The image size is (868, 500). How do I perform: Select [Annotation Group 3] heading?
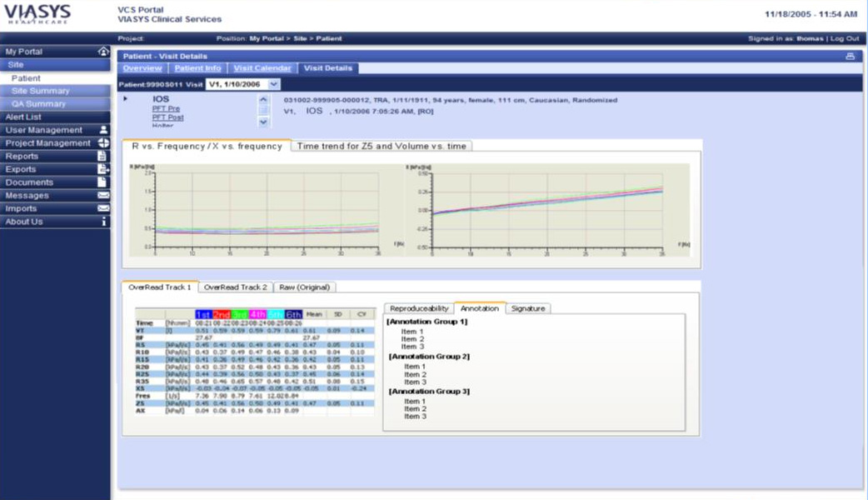click(429, 392)
